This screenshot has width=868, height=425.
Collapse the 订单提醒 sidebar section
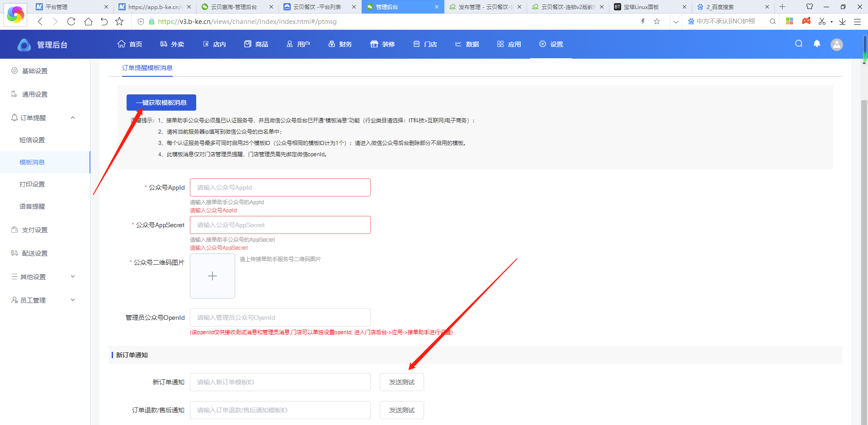(x=73, y=118)
